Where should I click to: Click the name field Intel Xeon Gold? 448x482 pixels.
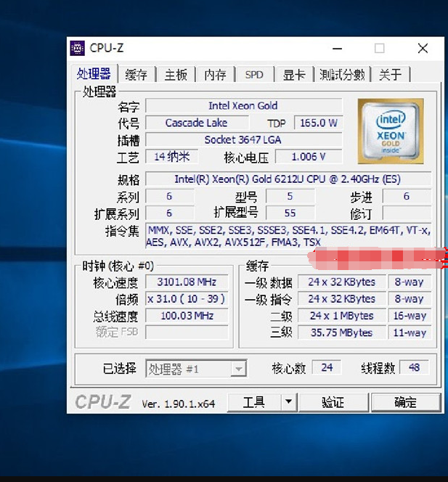tap(243, 106)
